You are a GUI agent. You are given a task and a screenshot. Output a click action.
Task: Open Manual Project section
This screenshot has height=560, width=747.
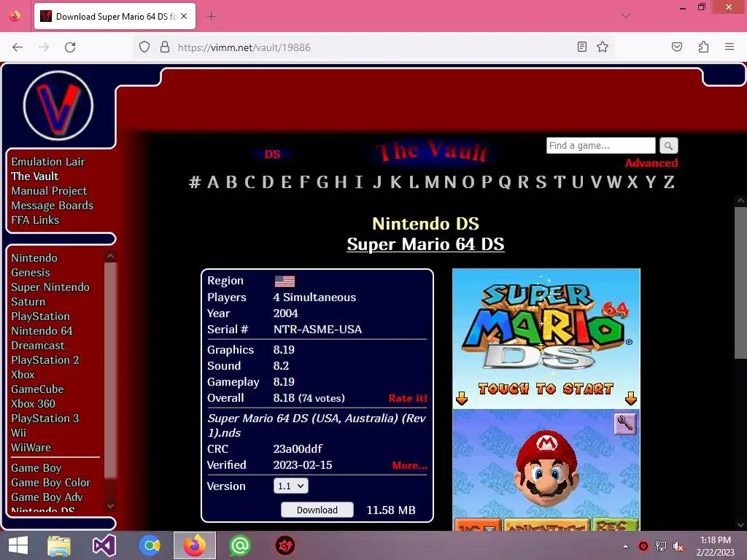49,191
